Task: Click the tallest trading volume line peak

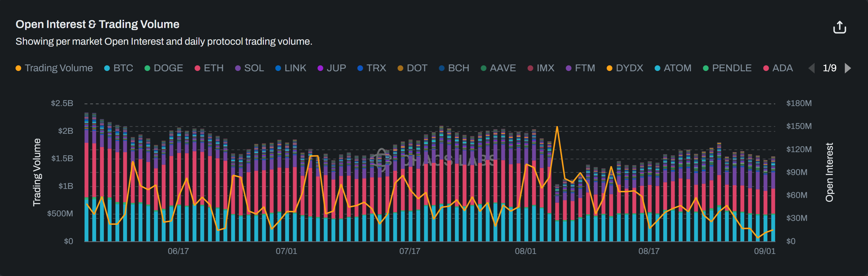Action: (x=557, y=127)
